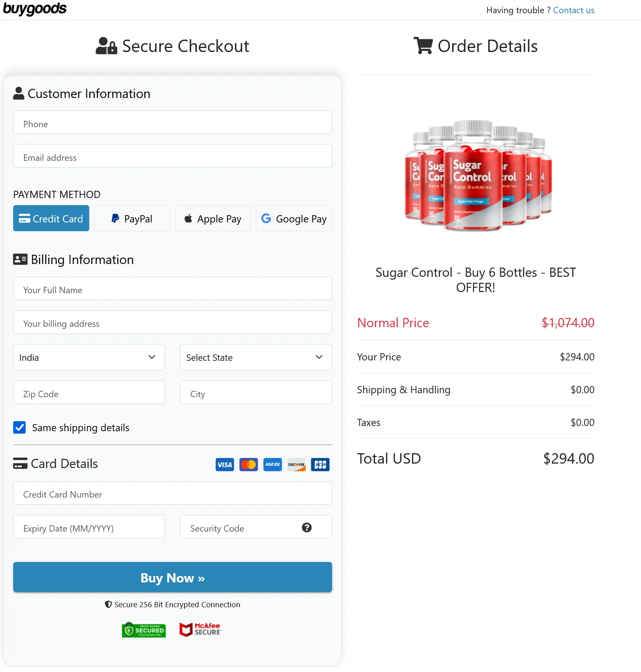Focus the Phone input field
Viewport: 641px width, 672px height.
point(172,122)
